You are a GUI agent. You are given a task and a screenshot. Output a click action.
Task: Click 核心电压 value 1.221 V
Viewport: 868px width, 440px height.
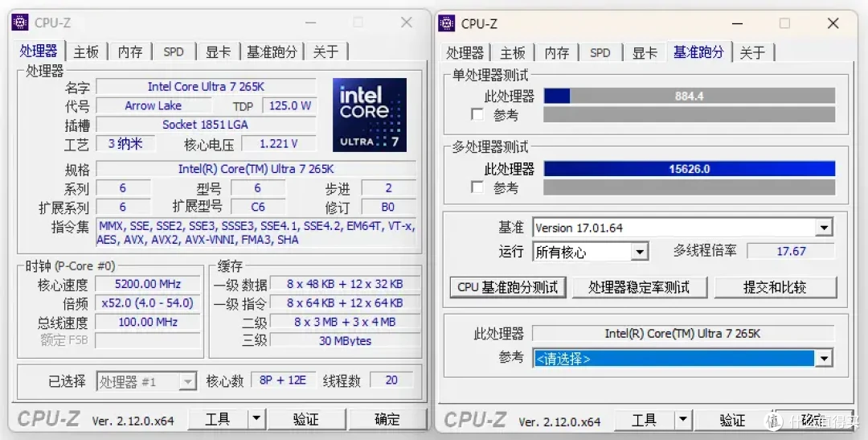(278, 143)
